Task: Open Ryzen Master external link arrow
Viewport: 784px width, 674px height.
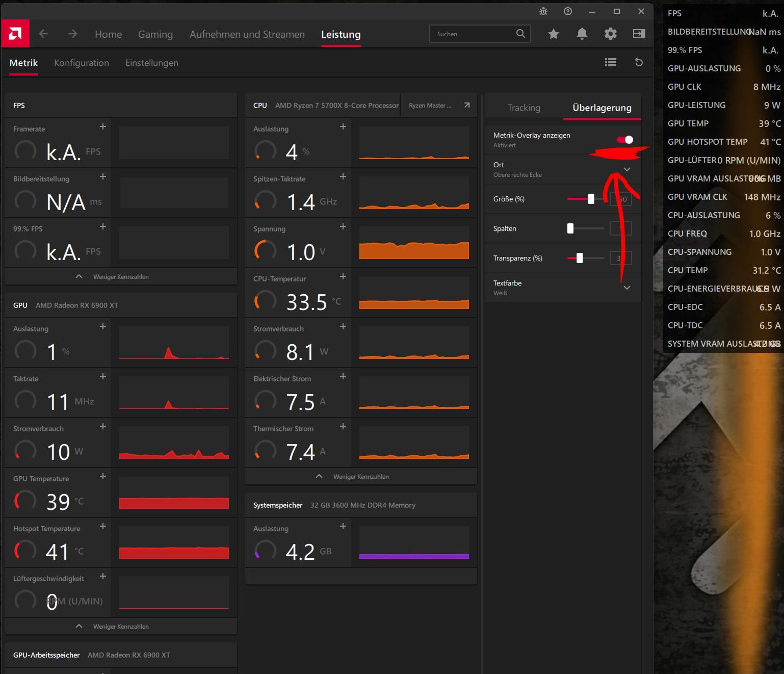Action: pos(466,105)
